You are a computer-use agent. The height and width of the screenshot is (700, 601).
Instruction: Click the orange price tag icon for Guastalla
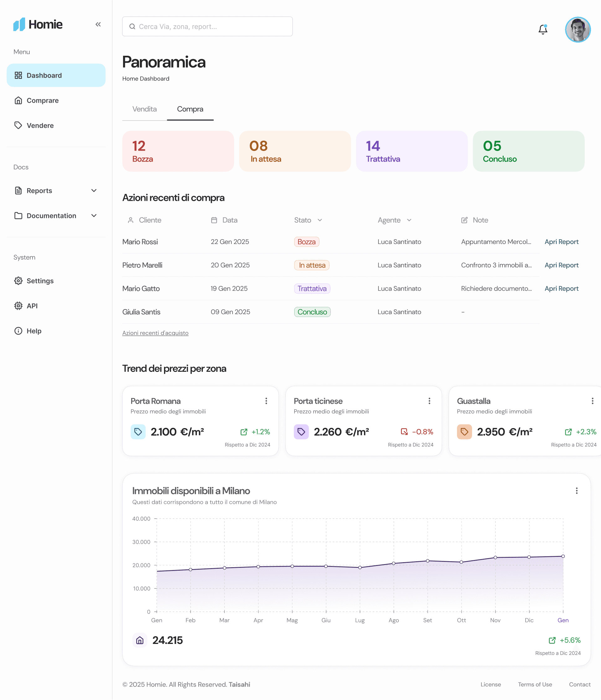tap(464, 432)
